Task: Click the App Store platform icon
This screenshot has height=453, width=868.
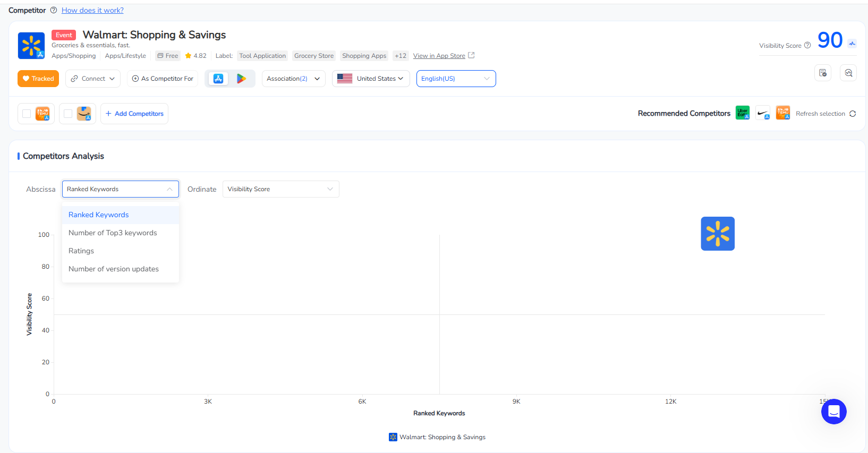Action: coord(218,79)
